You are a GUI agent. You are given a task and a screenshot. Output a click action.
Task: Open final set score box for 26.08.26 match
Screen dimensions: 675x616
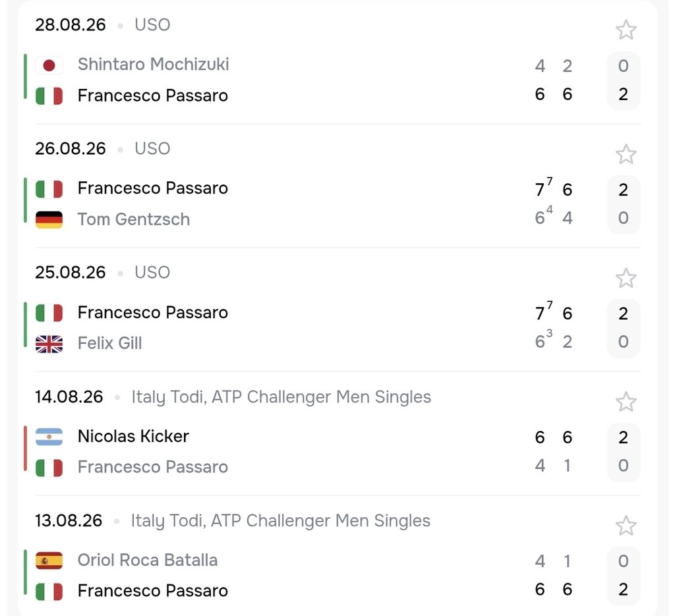point(624,204)
